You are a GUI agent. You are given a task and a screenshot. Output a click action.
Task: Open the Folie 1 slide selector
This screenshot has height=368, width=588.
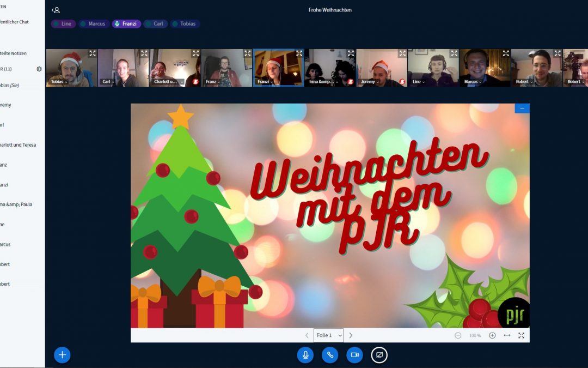(x=328, y=335)
